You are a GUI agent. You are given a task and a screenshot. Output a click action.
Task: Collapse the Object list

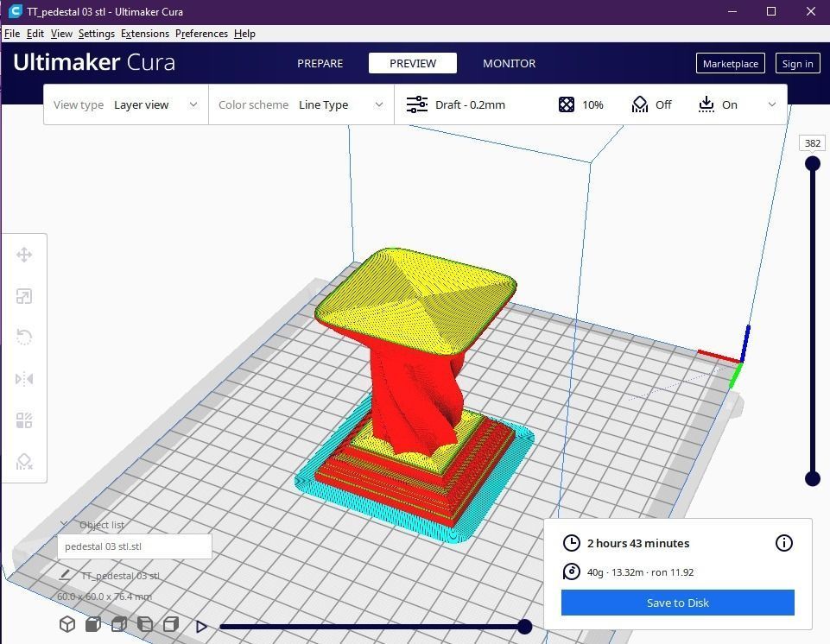pyautogui.click(x=64, y=524)
